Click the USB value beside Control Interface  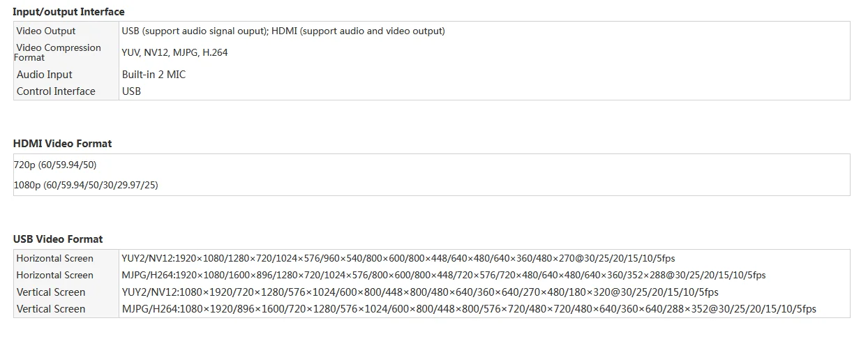[131, 91]
